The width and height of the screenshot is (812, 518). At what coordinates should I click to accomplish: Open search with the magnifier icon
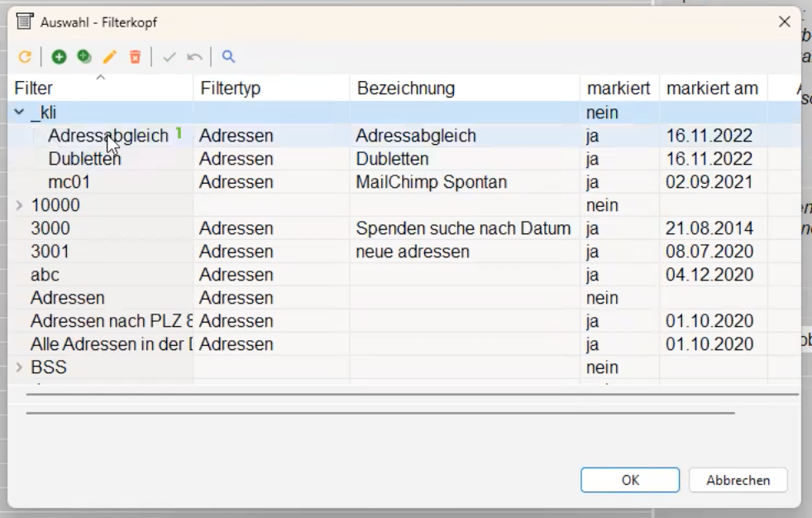(229, 57)
